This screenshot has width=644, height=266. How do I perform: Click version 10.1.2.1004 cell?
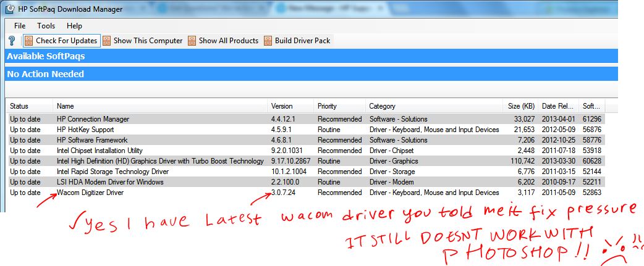[289, 172]
